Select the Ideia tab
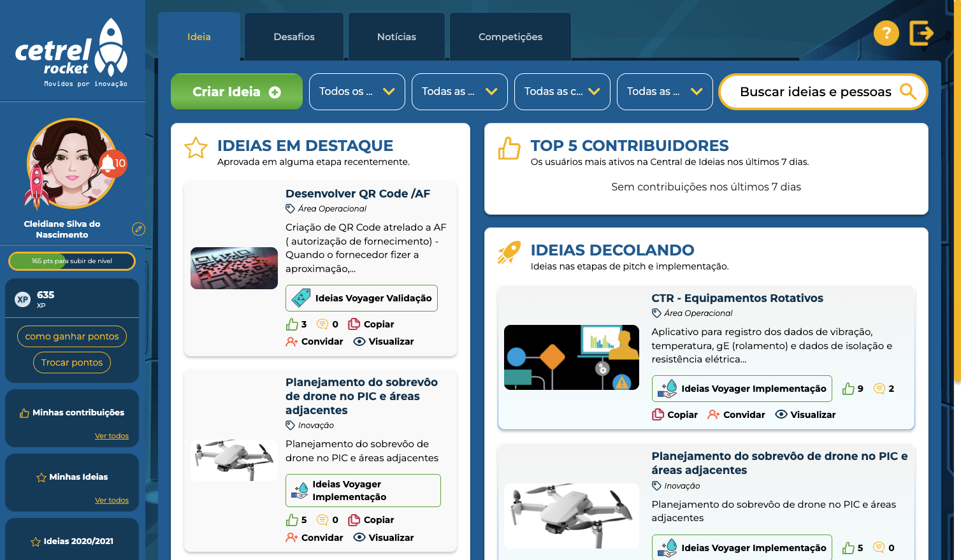Image resolution: width=961 pixels, height=560 pixels. [199, 37]
